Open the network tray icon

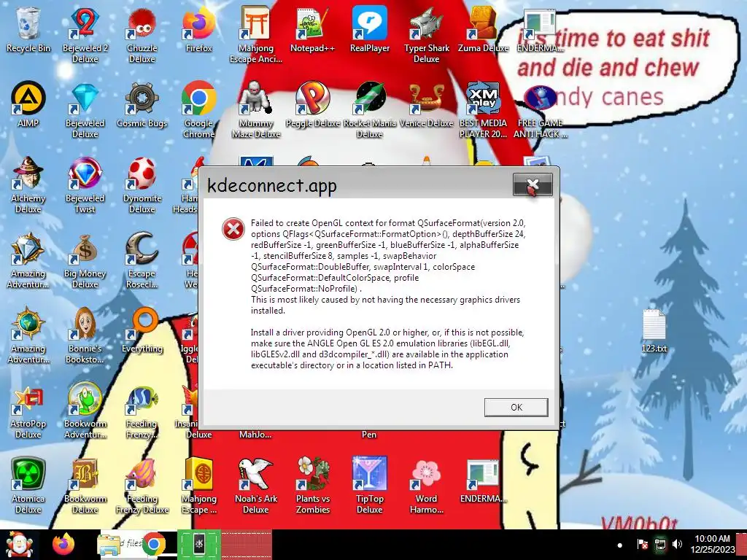tap(660, 544)
